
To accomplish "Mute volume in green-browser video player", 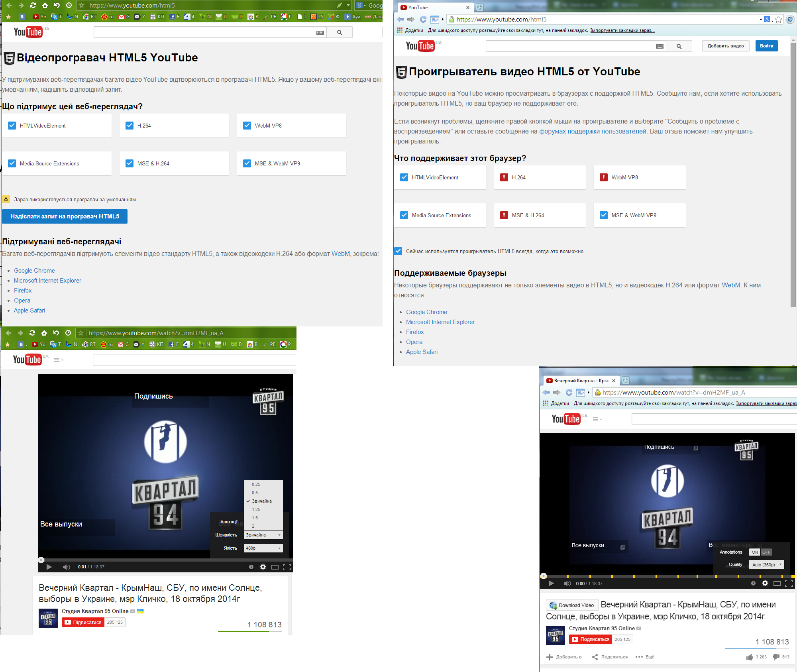I will coord(66,567).
